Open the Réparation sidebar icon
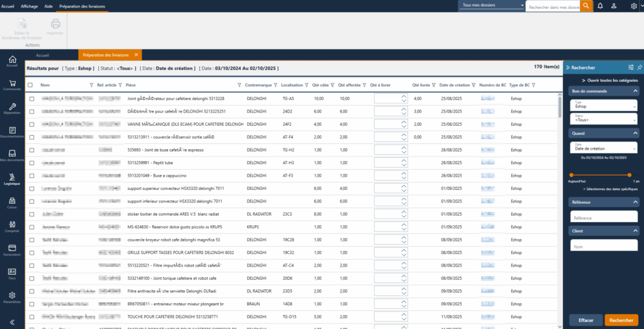The height and width of the screenshot is (329, 644). [x=12, y=108]
